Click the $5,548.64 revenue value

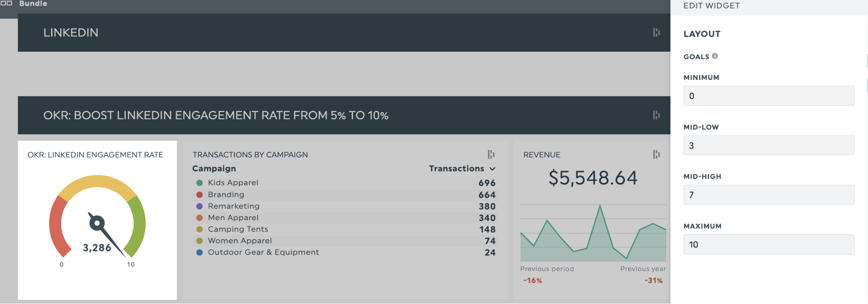593,178
